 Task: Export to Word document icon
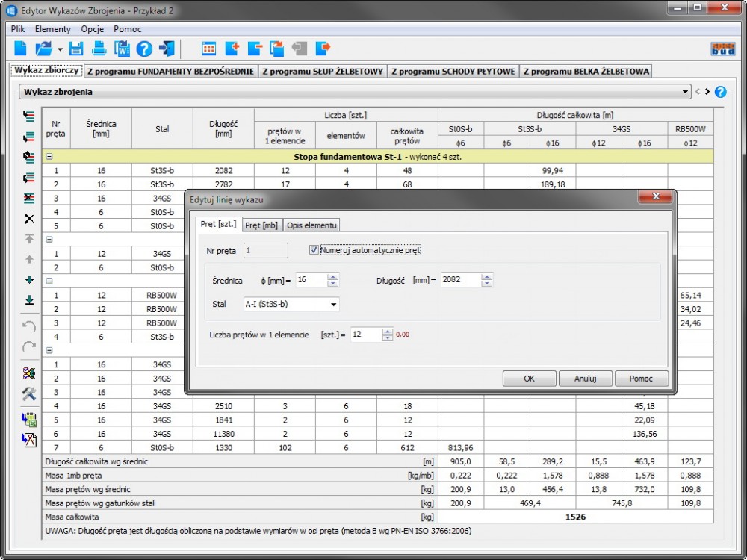click(121, 49)
